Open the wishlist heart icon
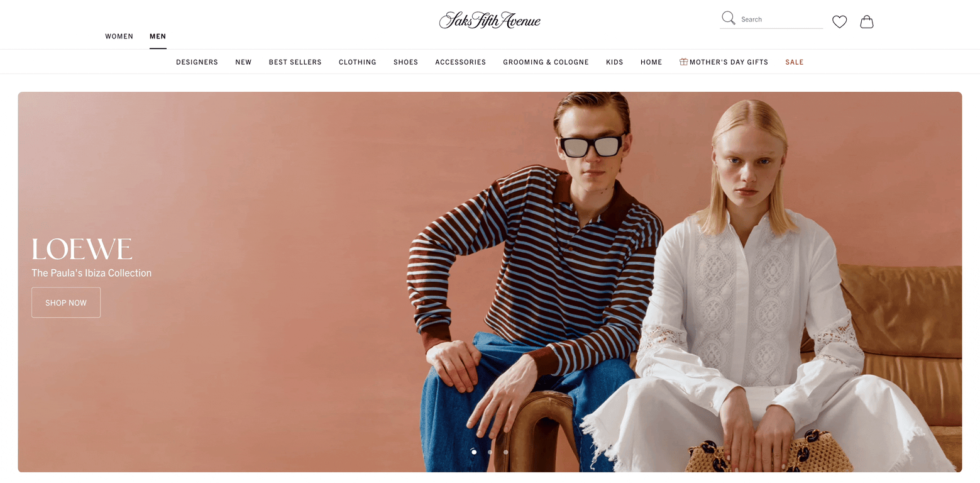Viewport: 980px width, 483px height. click(839, 22)
